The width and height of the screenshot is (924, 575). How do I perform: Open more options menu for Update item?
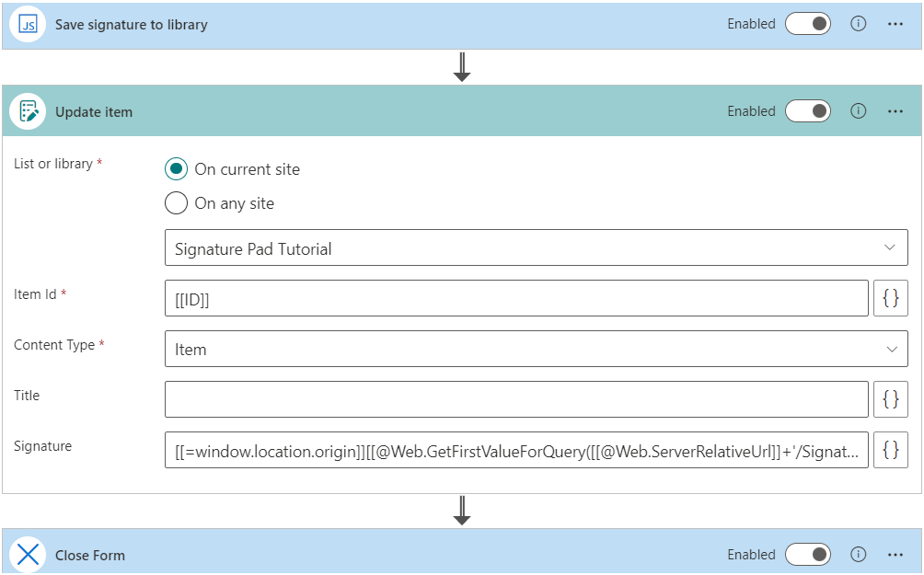(x=895, y=111)
